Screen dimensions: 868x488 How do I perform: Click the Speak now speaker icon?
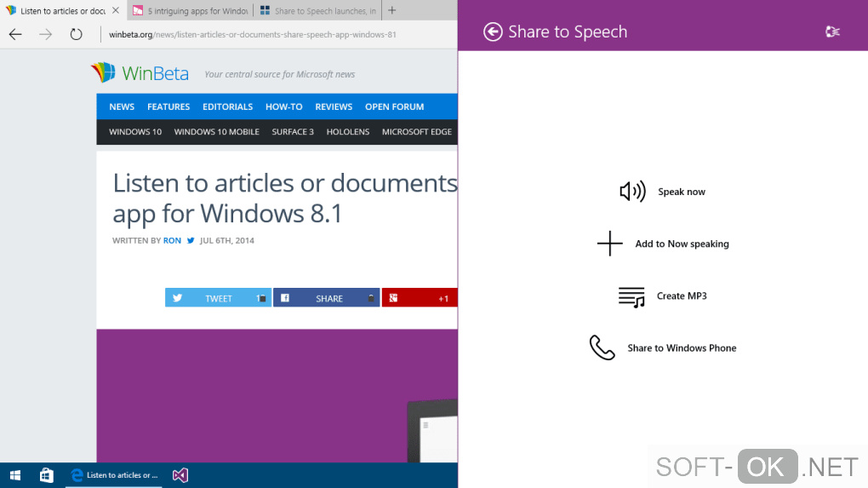coord(632,192)
